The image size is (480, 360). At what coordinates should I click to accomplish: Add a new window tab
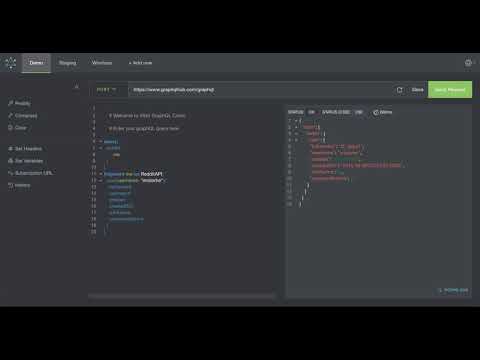pos(140,63)
